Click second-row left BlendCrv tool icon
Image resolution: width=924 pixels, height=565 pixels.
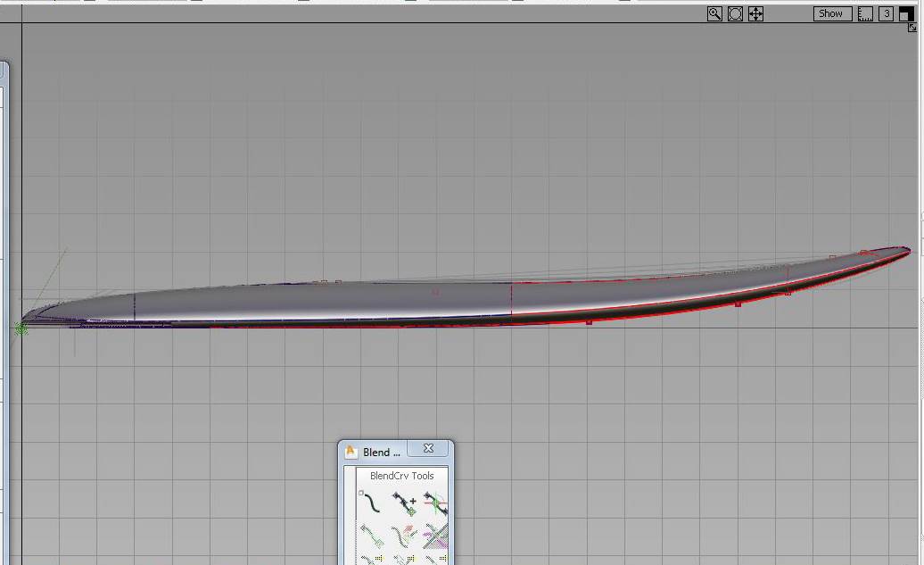point(370,536)
